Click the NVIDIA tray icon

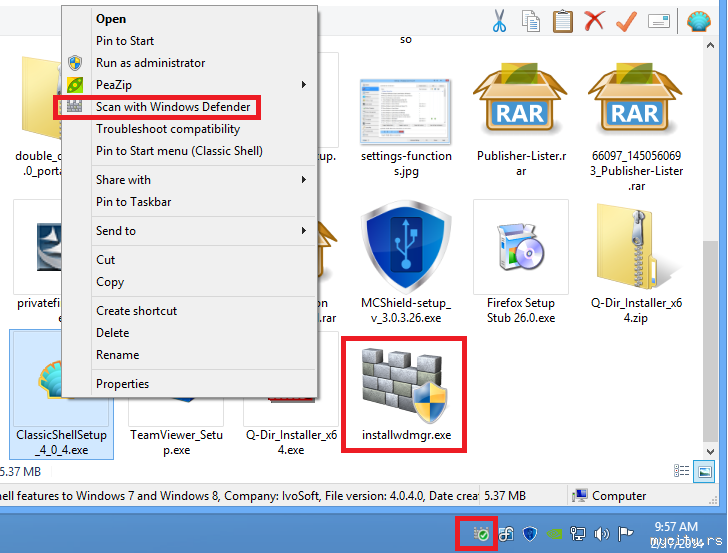click(554, 533)
